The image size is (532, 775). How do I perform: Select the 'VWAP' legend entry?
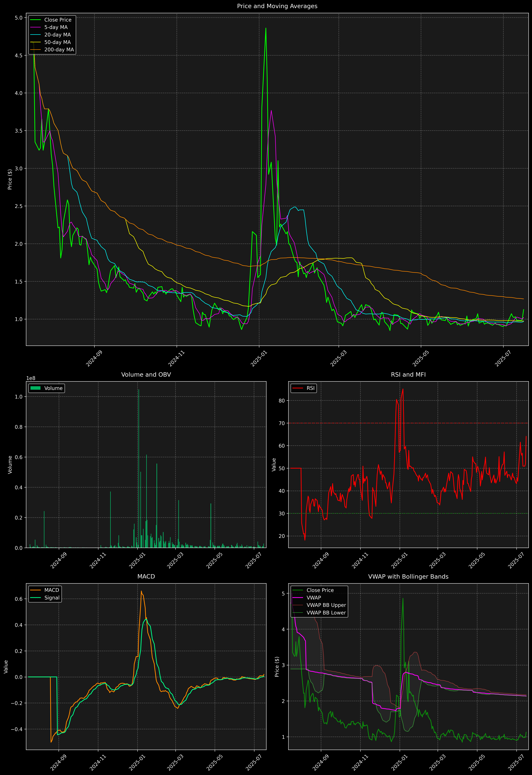(x=307, y=598)
